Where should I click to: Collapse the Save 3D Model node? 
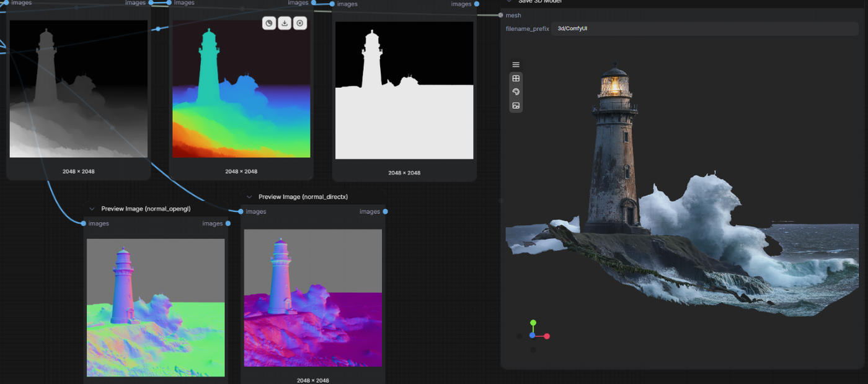coord(509,2)
